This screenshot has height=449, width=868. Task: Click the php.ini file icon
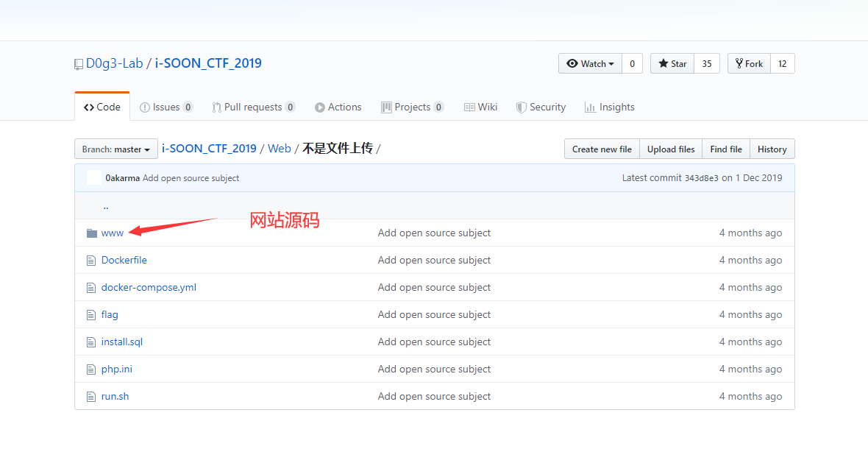(x=91, y=369)
